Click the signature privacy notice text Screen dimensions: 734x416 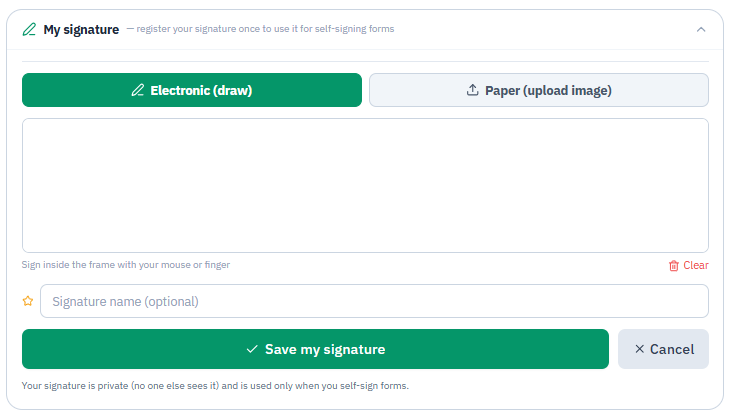[x=215, y=386]
